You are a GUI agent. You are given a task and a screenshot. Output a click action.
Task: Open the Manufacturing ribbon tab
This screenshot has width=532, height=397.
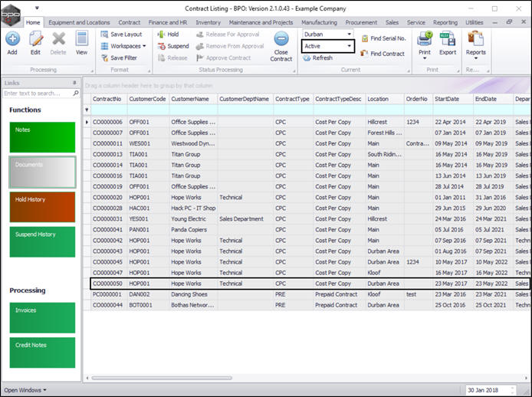319,23
